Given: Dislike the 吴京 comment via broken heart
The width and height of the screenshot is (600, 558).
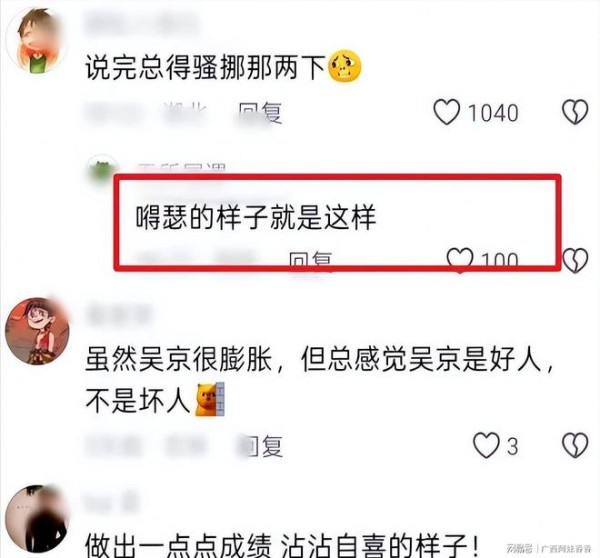Looking at the screenshot, I should point(575,445).
